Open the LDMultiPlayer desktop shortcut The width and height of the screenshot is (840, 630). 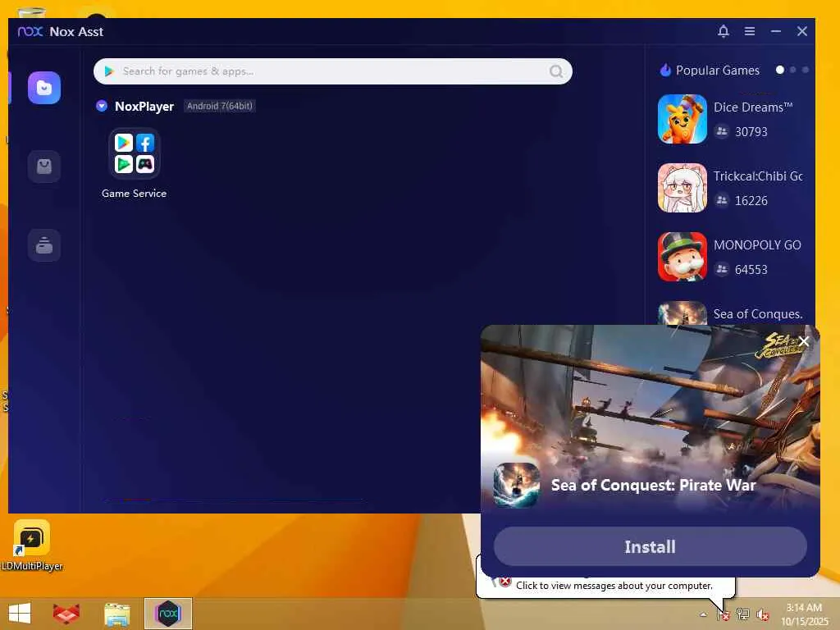(32, 546)
